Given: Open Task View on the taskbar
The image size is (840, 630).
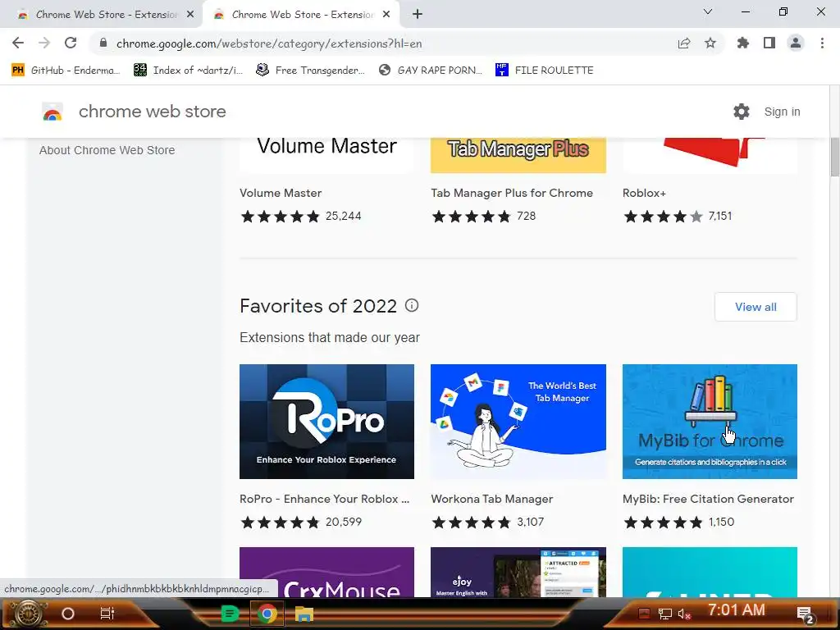Looking at the screenshot, I should (107, 614).
